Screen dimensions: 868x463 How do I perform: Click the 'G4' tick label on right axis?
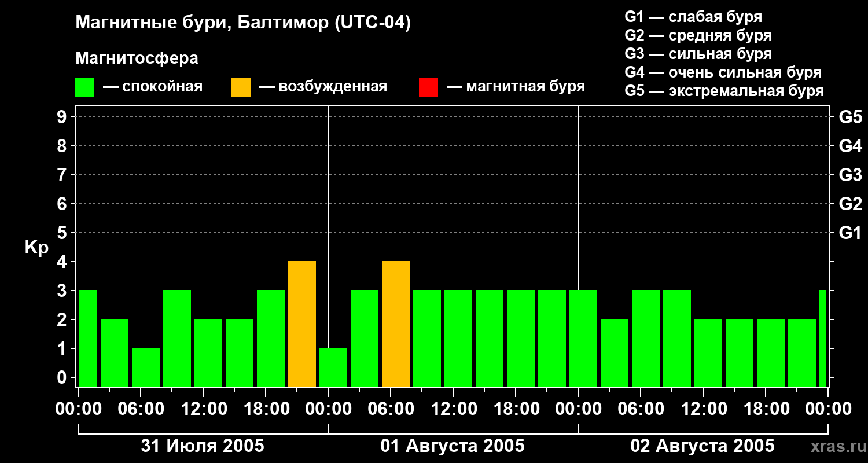click(850, 146)
